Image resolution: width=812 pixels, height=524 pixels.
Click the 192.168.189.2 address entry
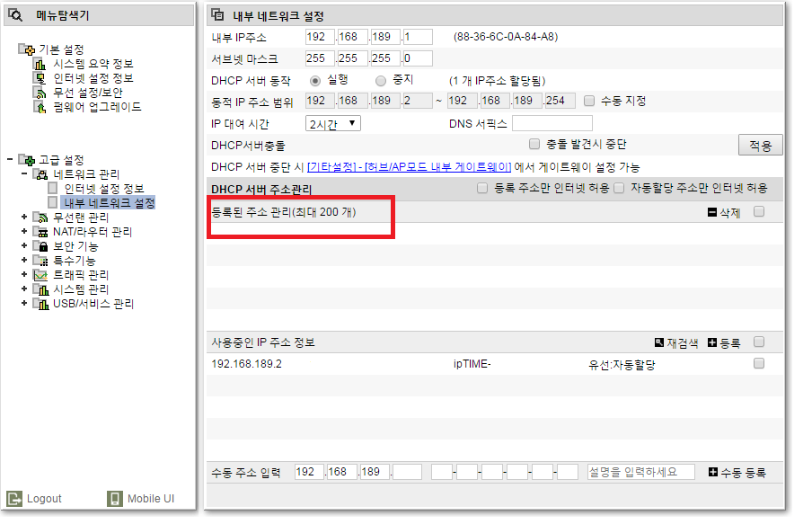coord(246,364)
